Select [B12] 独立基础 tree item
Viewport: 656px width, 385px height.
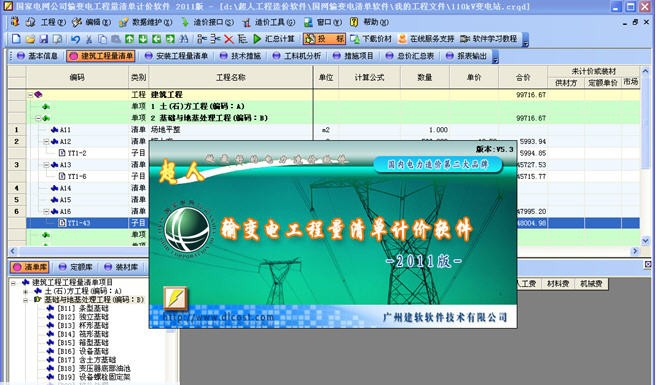tap(83, 317)
